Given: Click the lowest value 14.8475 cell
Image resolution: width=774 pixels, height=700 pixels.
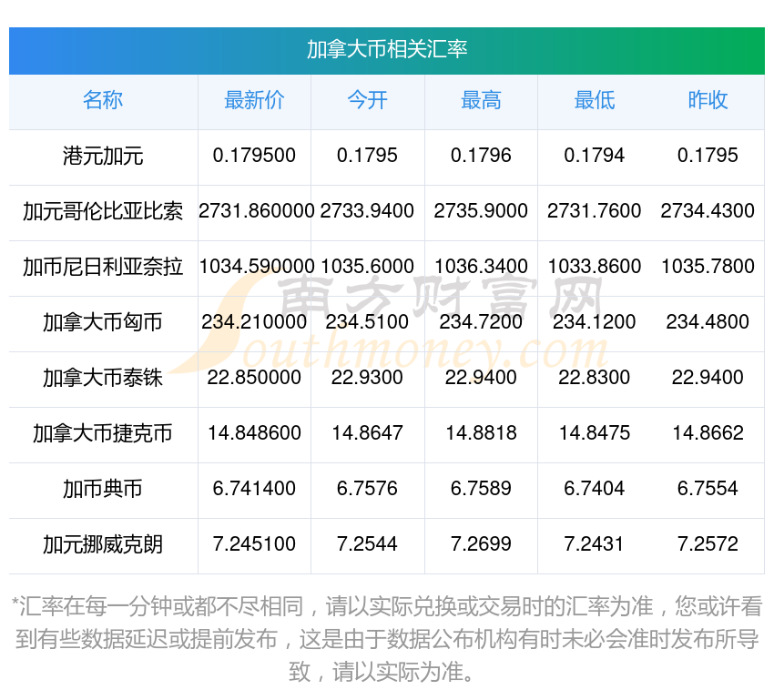Looking at the screenshot, I should pyautogui.click(x=594, y=433).
